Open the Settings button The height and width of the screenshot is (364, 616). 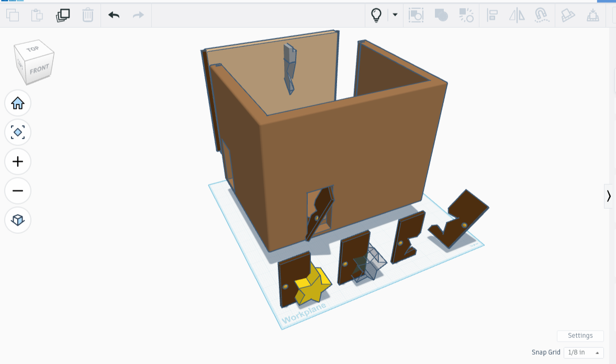click(x=580, y=336)
